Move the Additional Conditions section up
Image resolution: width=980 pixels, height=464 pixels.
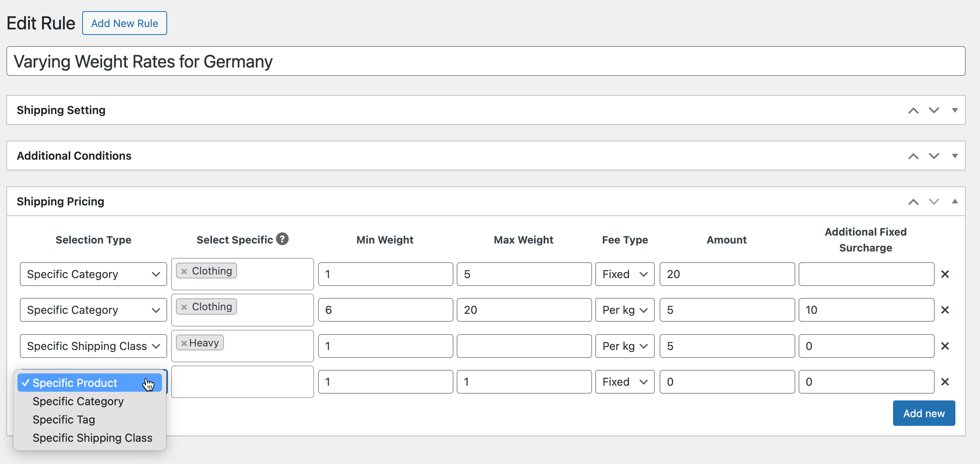[914, 156]
